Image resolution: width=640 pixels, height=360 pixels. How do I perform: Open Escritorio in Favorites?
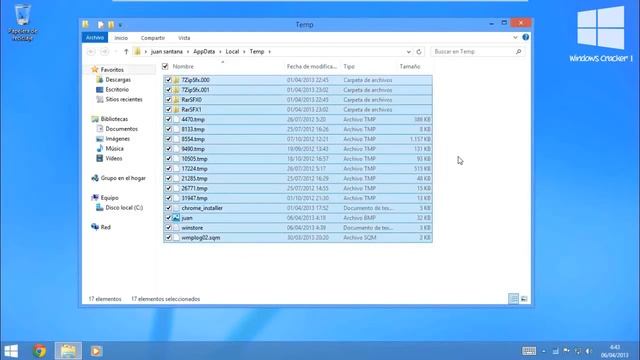[117, 89]
